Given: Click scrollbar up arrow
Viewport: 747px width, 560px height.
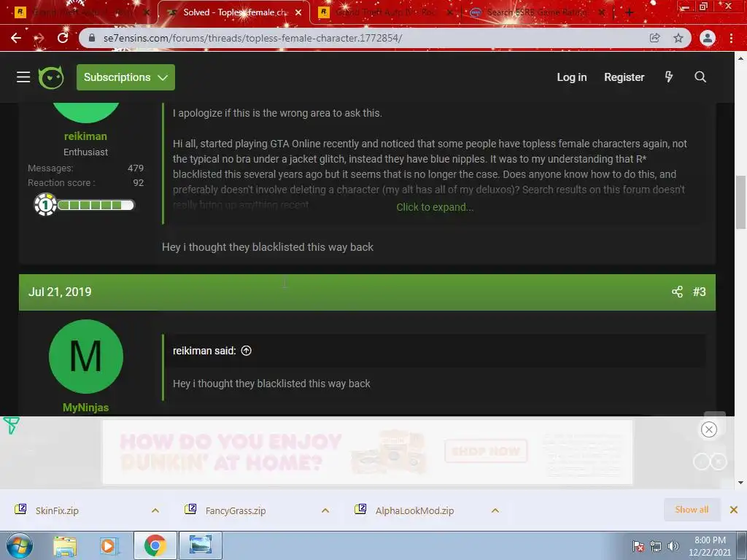Looking at the screenshot, I should tap(740, 58).
